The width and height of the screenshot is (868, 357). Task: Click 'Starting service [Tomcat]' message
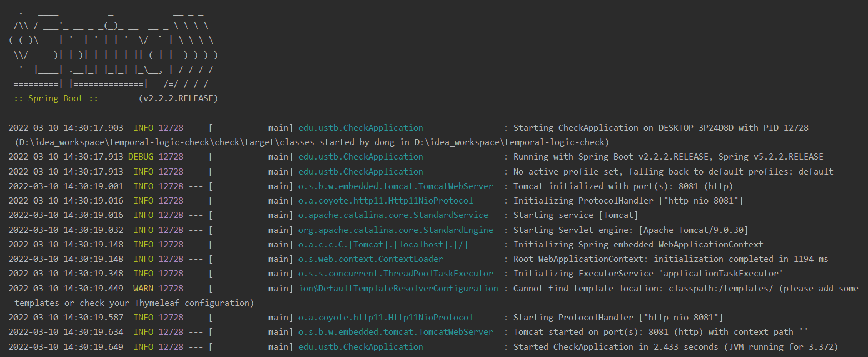(576, 215)
